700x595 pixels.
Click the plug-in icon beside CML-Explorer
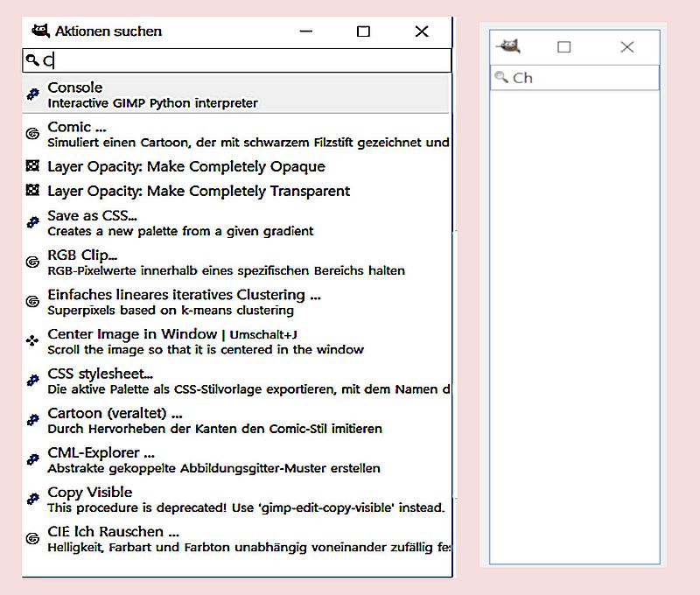32,459
